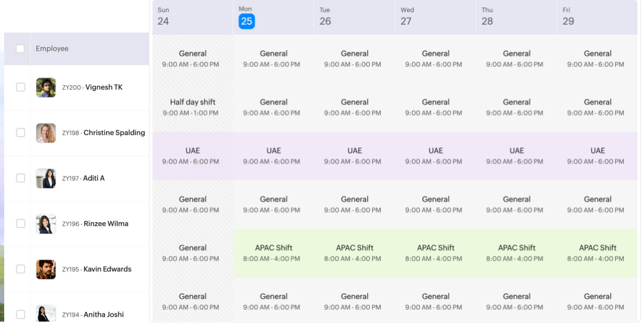Select Christine Spalding's row checkbox
The image size is (644, 327).
coord(21,133)
